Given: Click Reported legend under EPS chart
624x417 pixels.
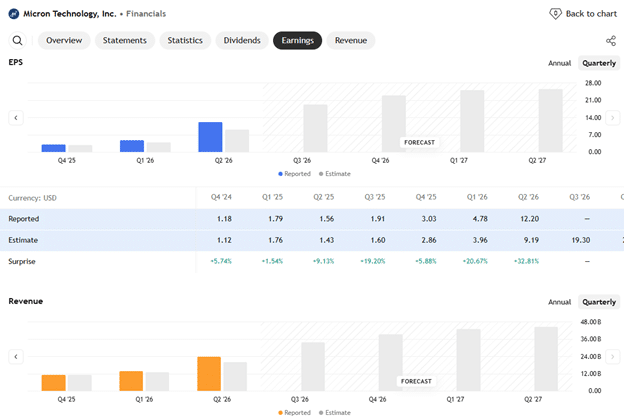Looking at the screenshot, I should [294, 174].
